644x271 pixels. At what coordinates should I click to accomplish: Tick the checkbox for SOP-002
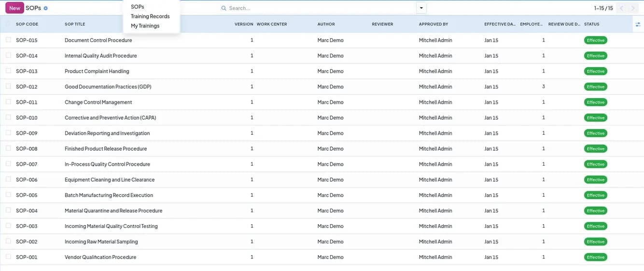tap(8, 241)
